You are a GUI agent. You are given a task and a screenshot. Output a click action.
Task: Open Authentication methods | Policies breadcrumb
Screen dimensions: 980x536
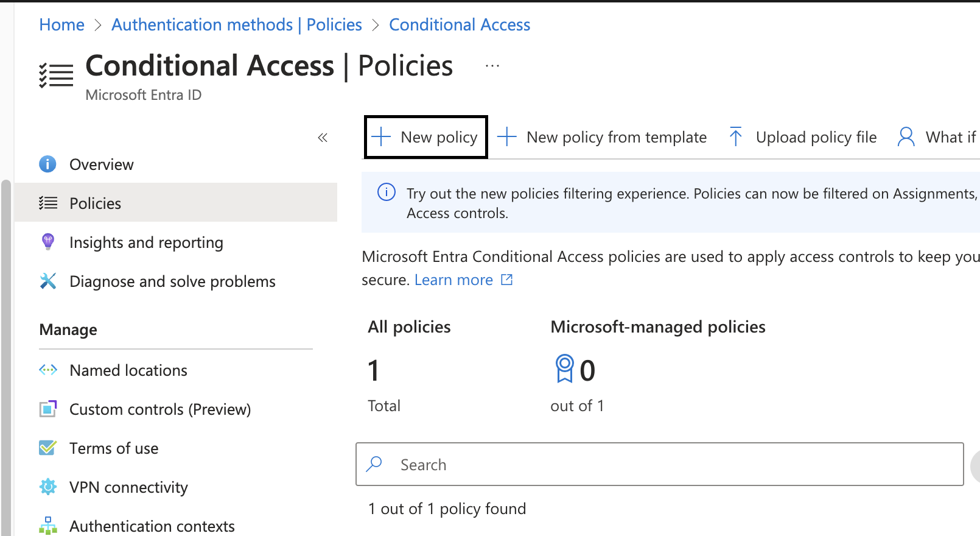(x=237, y=25)
